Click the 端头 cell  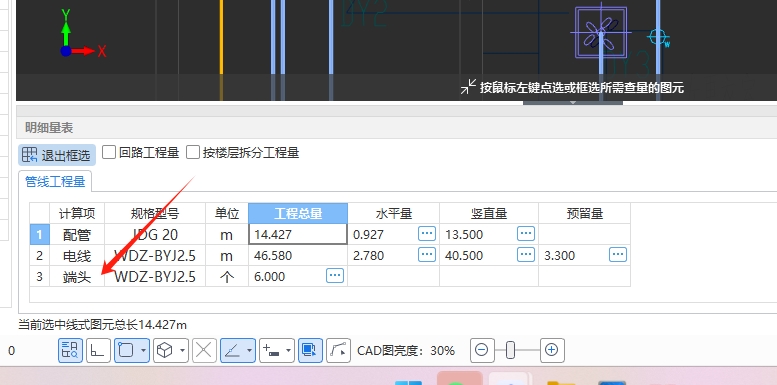click(x=77, y=276)
